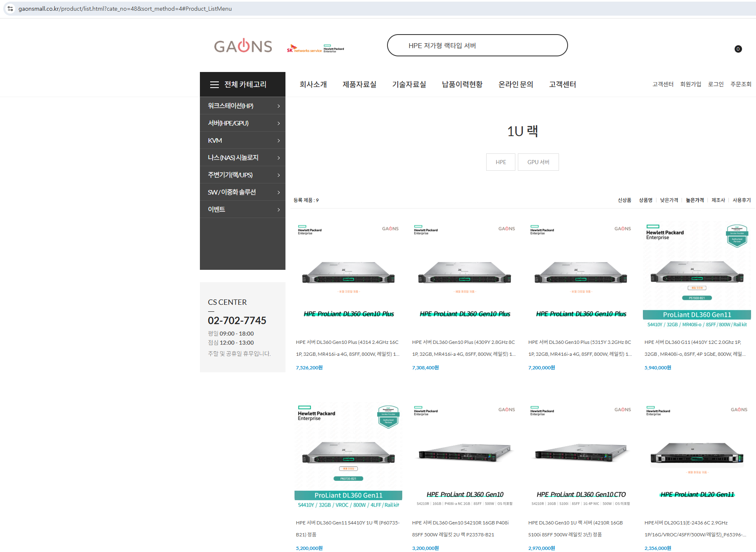
Task: Open 고객센터 in main navigation
Action: tap(562, 84)
